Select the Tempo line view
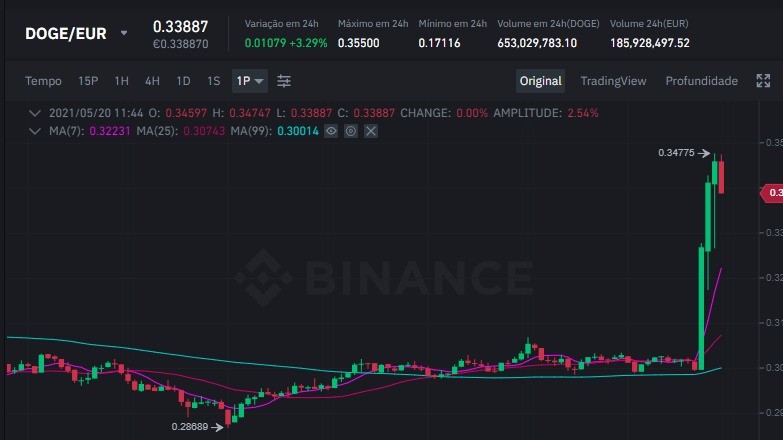Viewport: 783px width, 440px height. pyautogui.click(x=43, y=81)
